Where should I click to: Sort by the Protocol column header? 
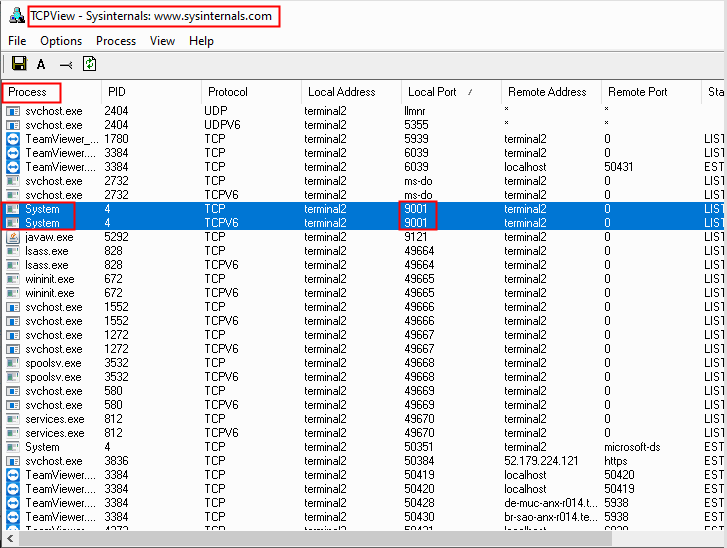pyautogui.click(x=252, y=92)
